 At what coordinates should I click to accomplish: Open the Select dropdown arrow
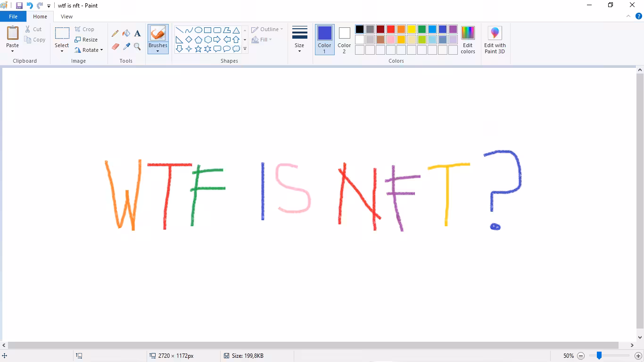coord(62,51)
